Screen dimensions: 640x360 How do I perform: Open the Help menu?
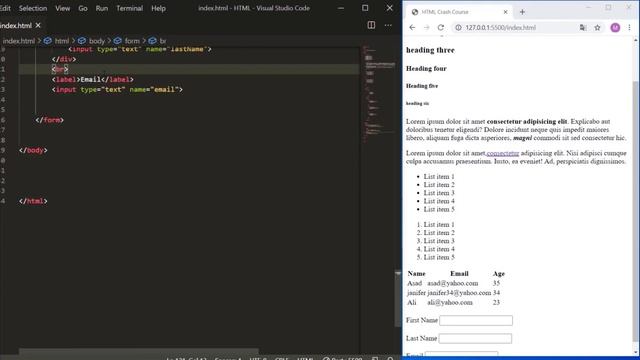158,8
